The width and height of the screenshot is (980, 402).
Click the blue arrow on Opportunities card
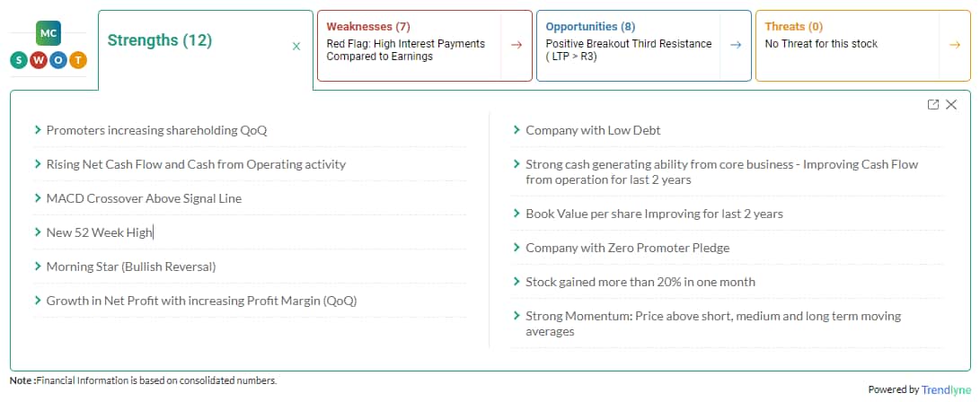coord(735,45)
